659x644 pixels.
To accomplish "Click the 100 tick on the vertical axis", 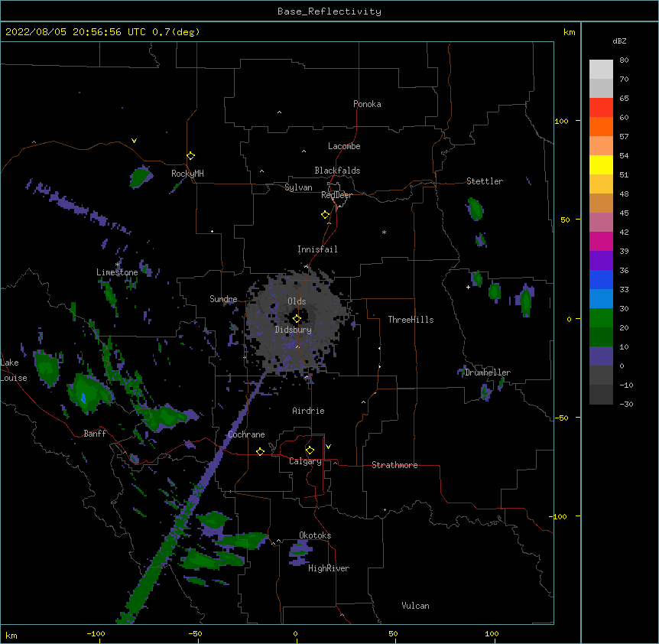I will pos(561,121).
